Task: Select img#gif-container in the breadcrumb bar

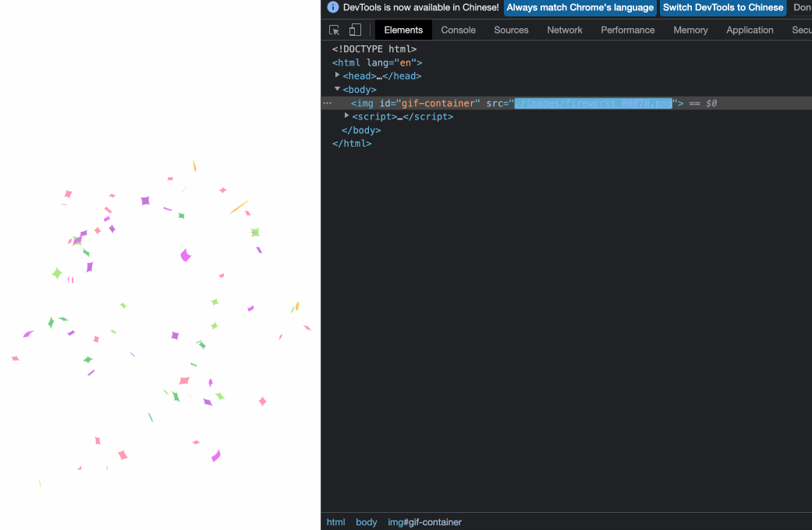Action: (424, 521)
